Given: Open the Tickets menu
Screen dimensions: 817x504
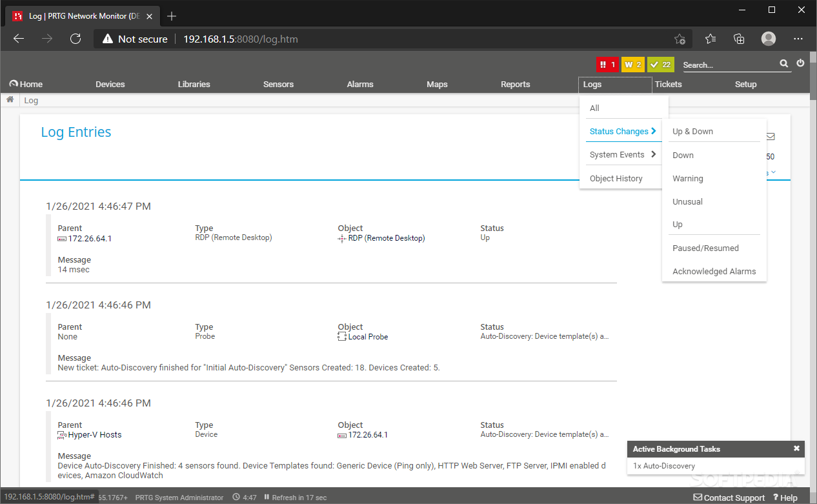Looking at the screenshot, I should coord(669,84).
